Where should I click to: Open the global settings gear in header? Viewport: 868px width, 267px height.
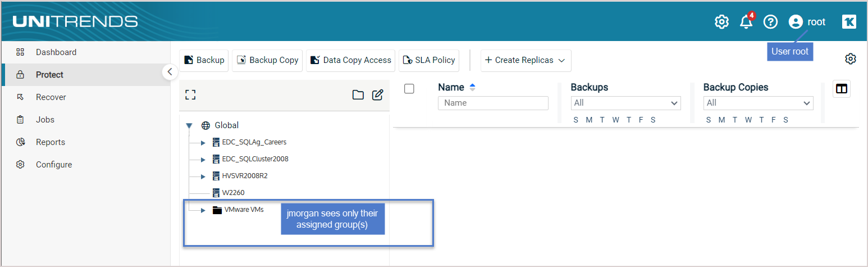pos(721,22)
